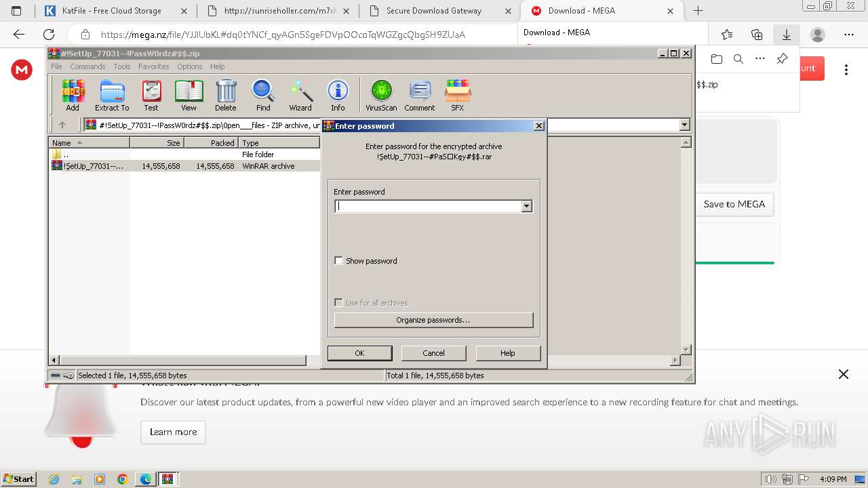This screenshot has width=868, height=488.
Task: Refresh the MEGA page
Action: tap(49, 35)
